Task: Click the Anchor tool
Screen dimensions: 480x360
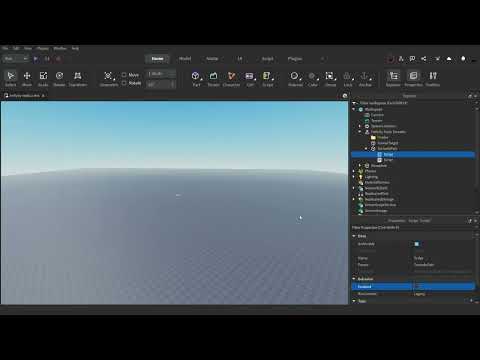Action: tap(365, 79)
